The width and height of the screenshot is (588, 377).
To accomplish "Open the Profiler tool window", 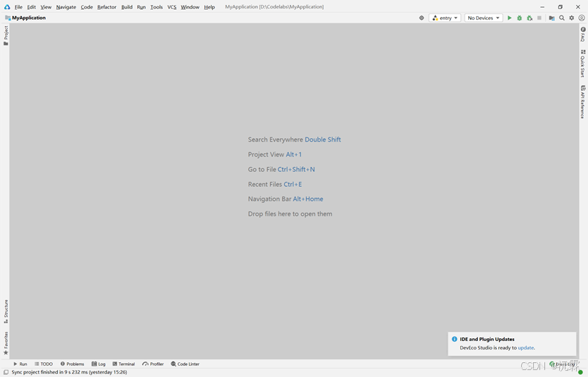I will point(153,364).
